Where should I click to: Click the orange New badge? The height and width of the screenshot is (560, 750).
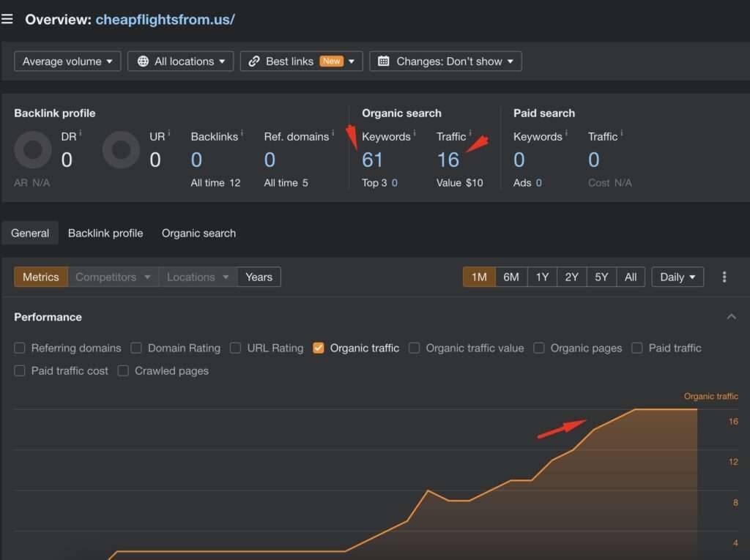332,61
